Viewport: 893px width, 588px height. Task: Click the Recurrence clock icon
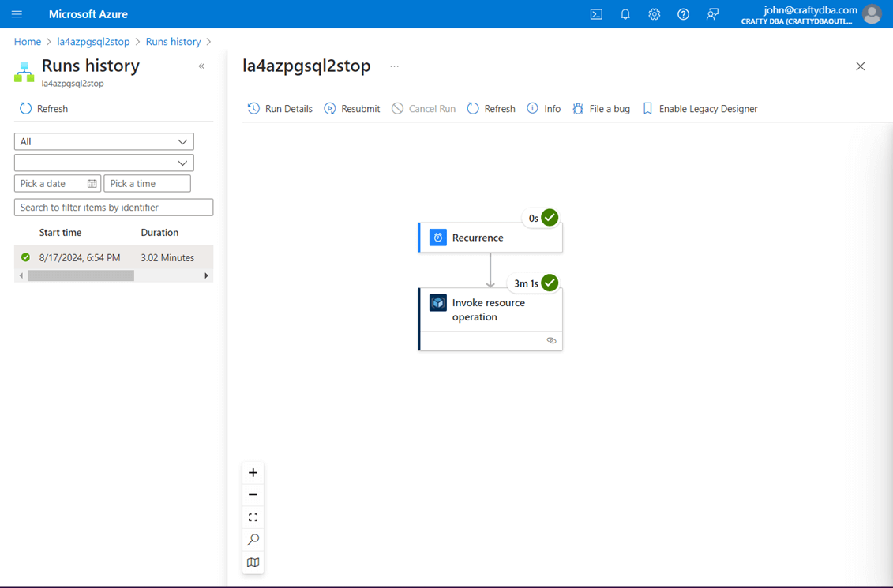(438, 238)
